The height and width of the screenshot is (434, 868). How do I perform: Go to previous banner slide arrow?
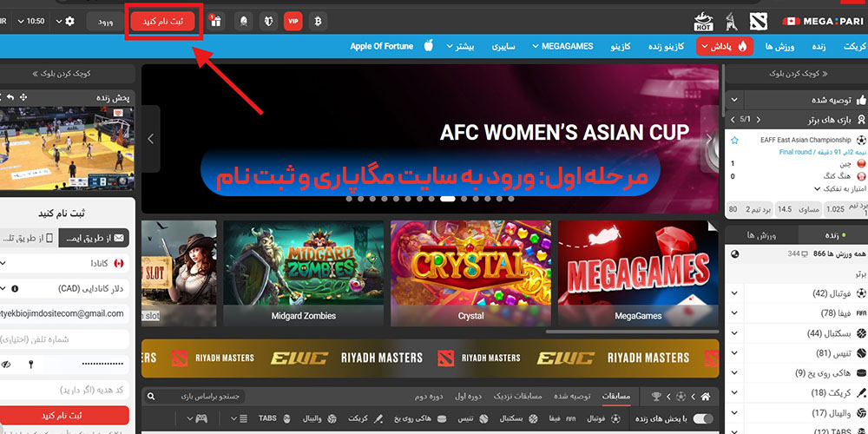[150, 138]
